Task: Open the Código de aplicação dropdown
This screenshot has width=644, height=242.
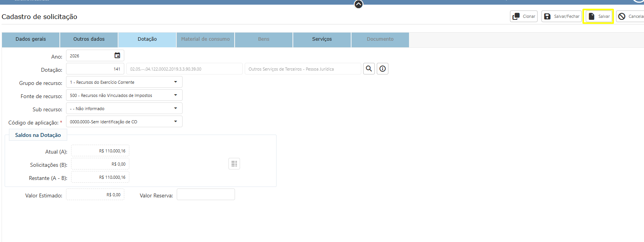Action: coord(176,121)
